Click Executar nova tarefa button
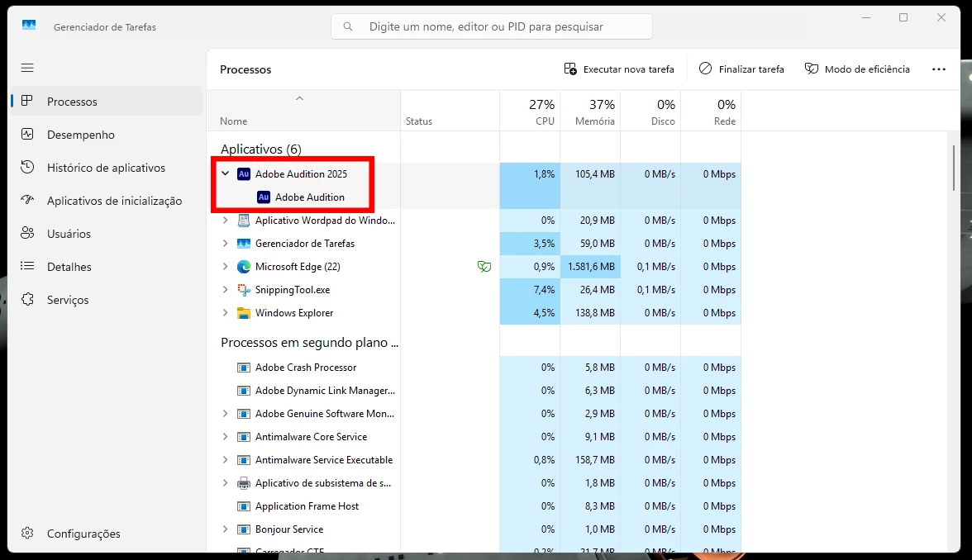Screen dimensions: 972x560 [x=618, y=69]
